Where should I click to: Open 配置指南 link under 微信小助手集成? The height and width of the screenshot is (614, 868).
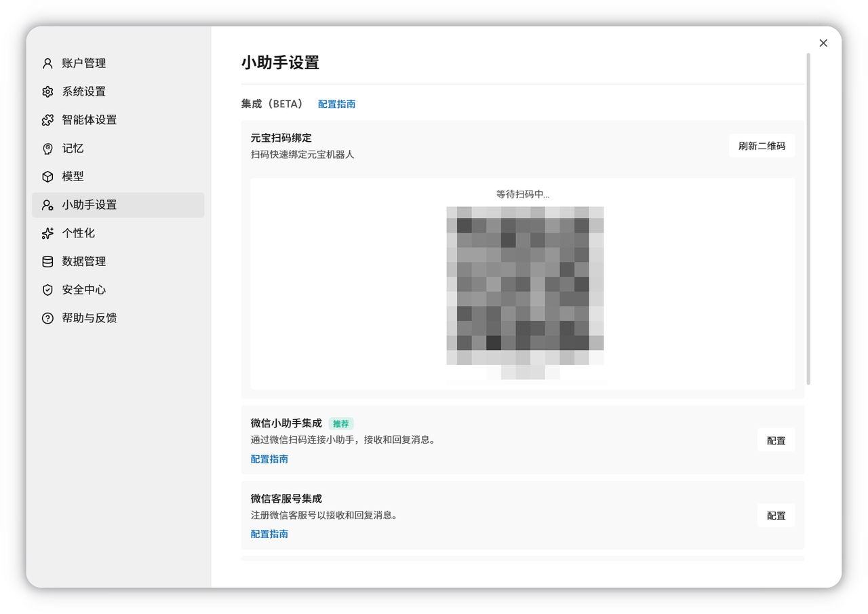point(269,459)
